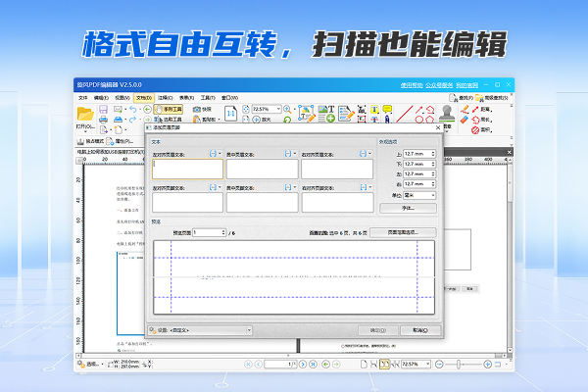
Task: Adjust the bottom margin 12.7 mm stepper
Action: point(433,164)
